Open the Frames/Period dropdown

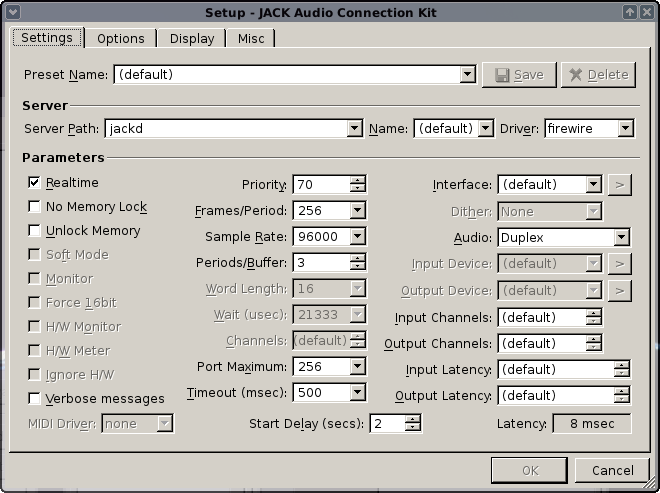coord(357,210)
